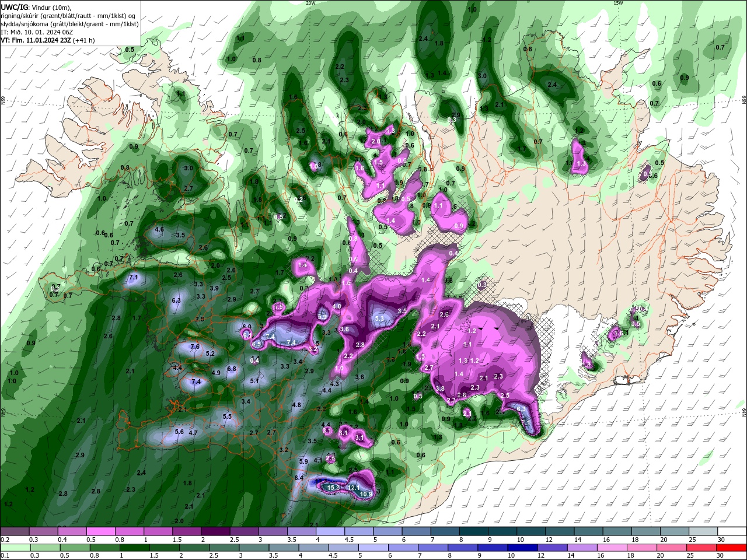
Task: Click the white 4.0 snowfall value label
Action: point(337,306)
